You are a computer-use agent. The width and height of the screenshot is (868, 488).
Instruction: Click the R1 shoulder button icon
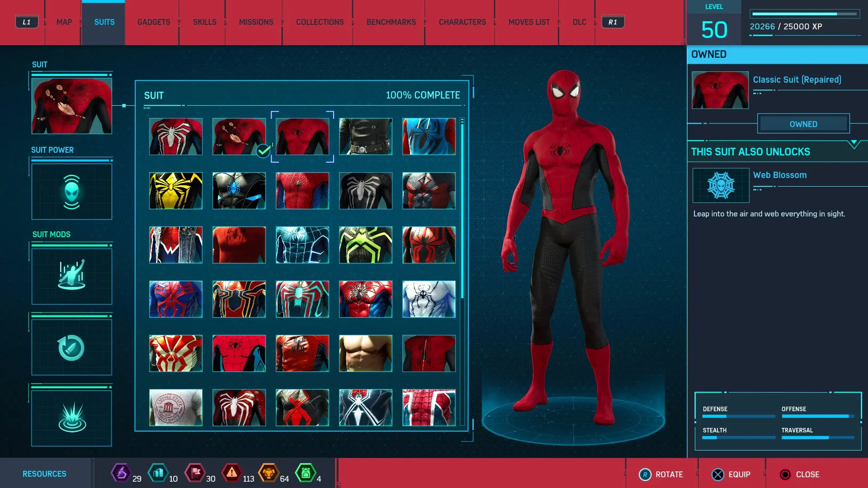[x=613, y=22]
